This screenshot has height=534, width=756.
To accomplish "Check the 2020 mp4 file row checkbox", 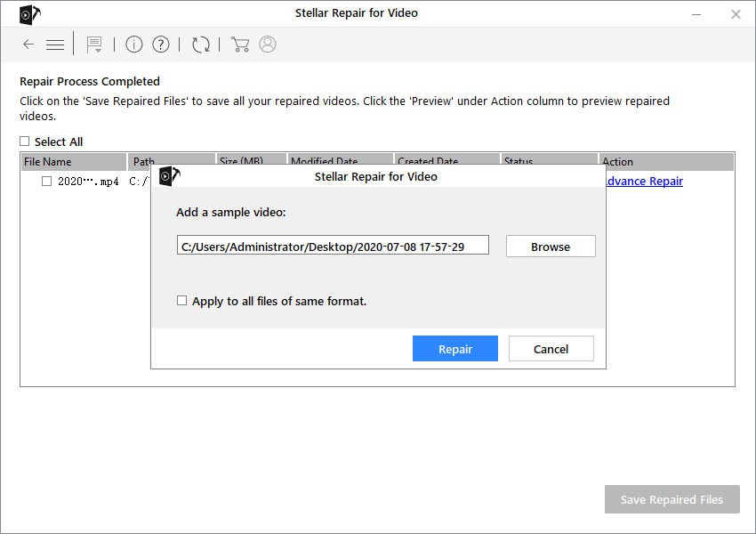I will pos(47,182).
